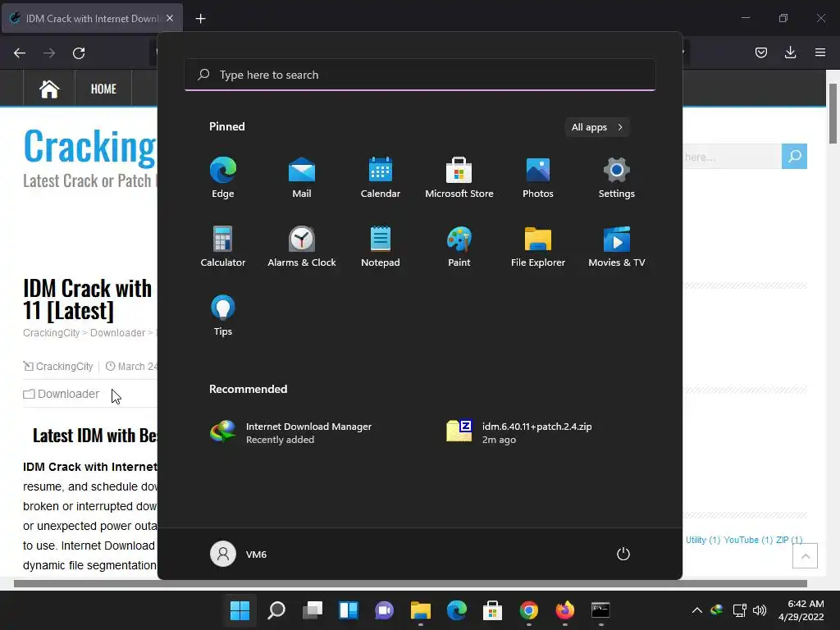Open a new Firefox tab
Image resolution: width=840 pixels, height=630 pixels.
click(x=200, y=19)
